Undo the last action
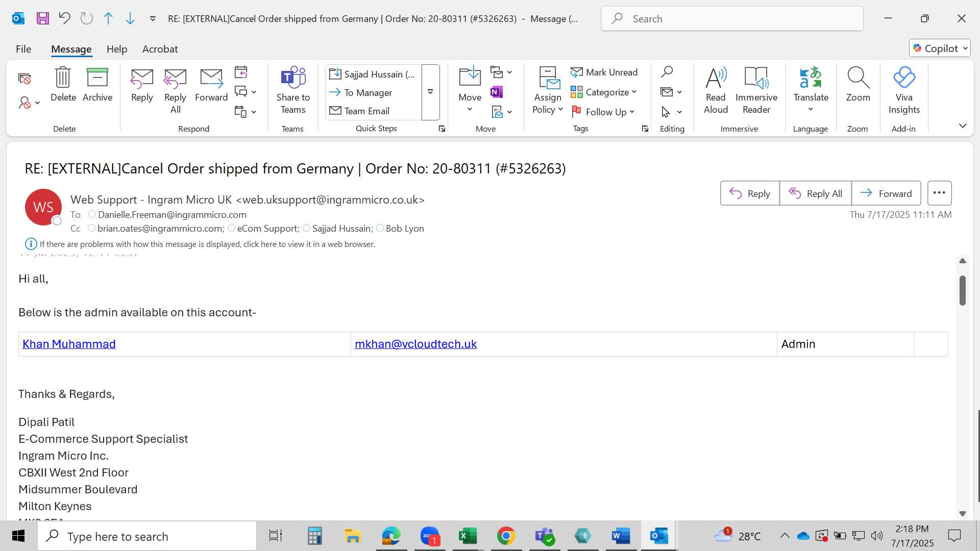980x551 pixels. coord(64,19)
